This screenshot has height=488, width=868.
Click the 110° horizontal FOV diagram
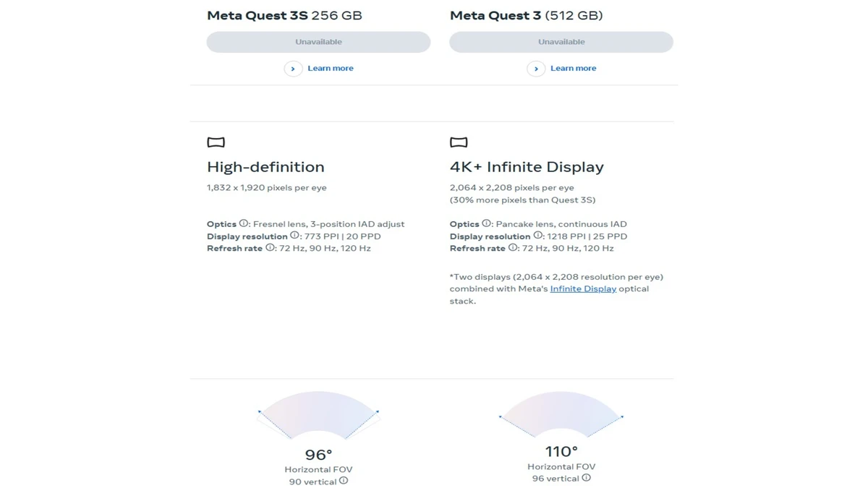tap(561, 414)
